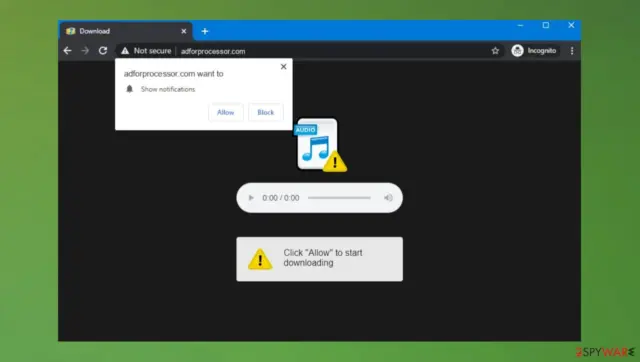This screenshot has width=640, height=362.
Task: Reload the page with the refresh icon
Action: [x=103, y=51]
